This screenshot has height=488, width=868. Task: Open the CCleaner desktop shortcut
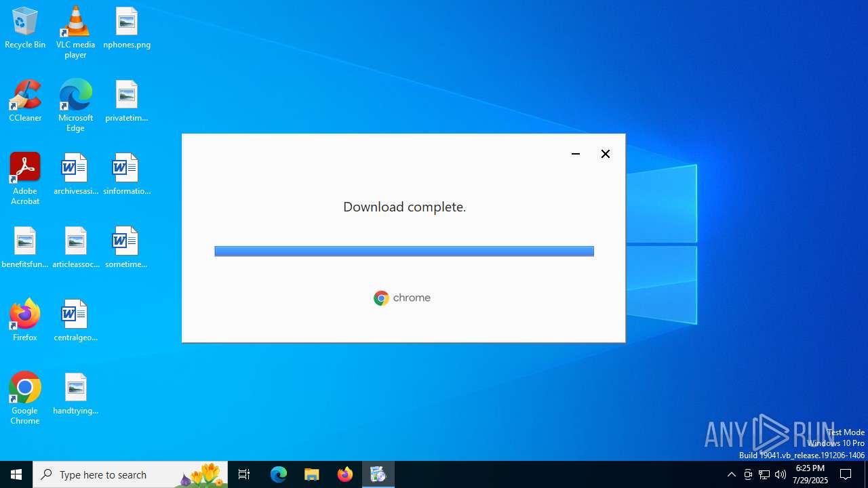pos(25,102)
